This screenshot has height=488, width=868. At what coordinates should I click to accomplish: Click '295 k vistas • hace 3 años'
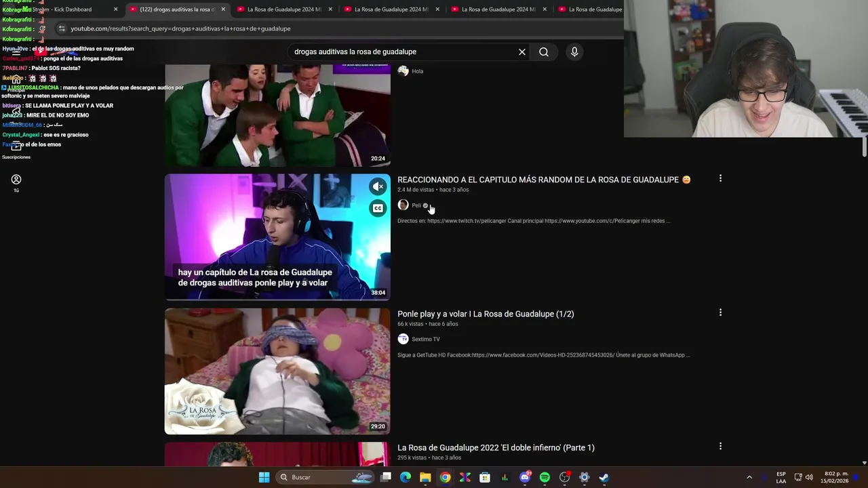[x=429, y=458]
